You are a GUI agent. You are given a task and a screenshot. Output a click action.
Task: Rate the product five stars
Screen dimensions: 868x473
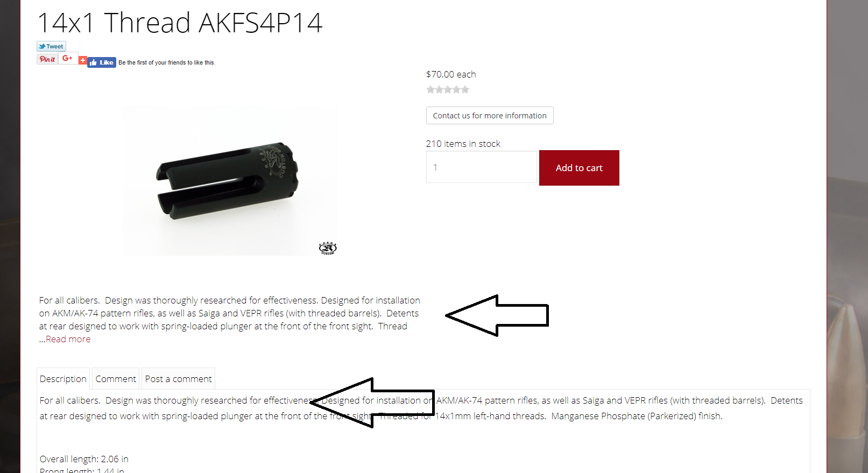[465, 90]
